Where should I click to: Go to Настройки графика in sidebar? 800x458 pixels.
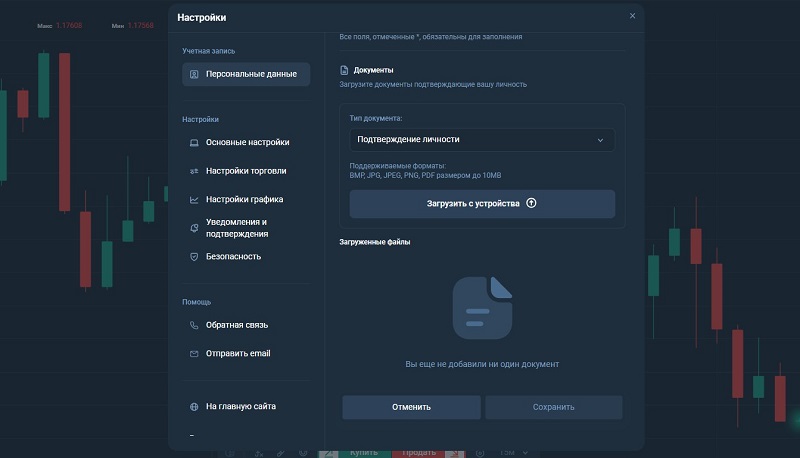click(244, 199)
